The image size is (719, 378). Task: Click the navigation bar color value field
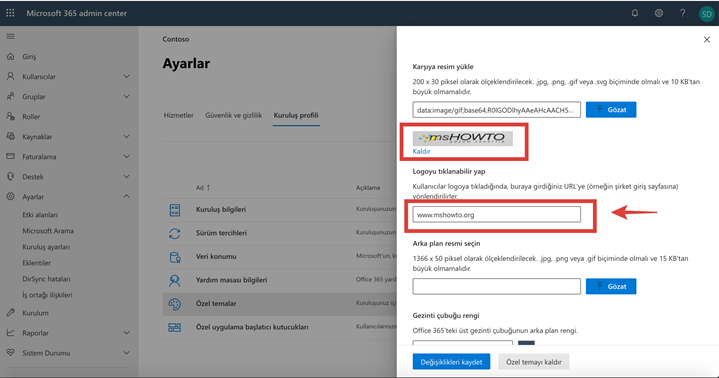click(463, 343)
